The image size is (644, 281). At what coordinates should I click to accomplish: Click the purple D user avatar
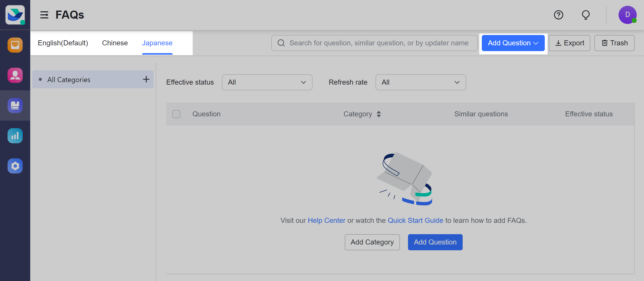(627, 15)
